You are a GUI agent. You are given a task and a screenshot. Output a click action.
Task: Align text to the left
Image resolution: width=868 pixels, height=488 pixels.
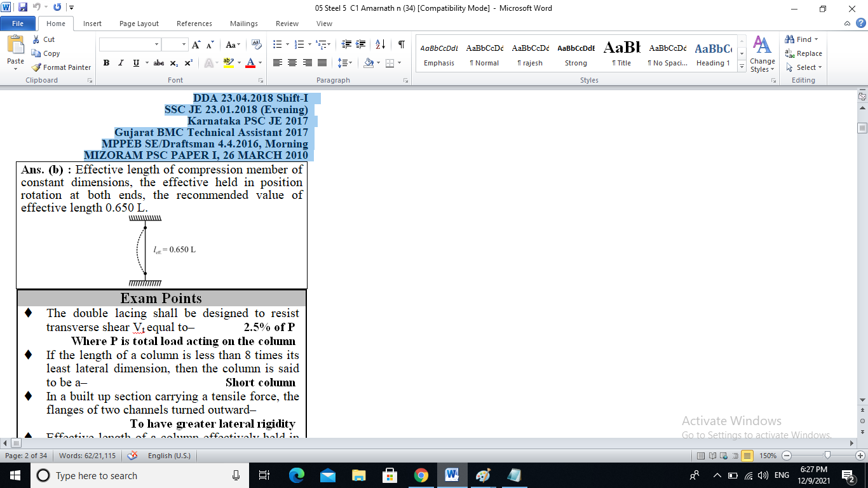(277, 63)
